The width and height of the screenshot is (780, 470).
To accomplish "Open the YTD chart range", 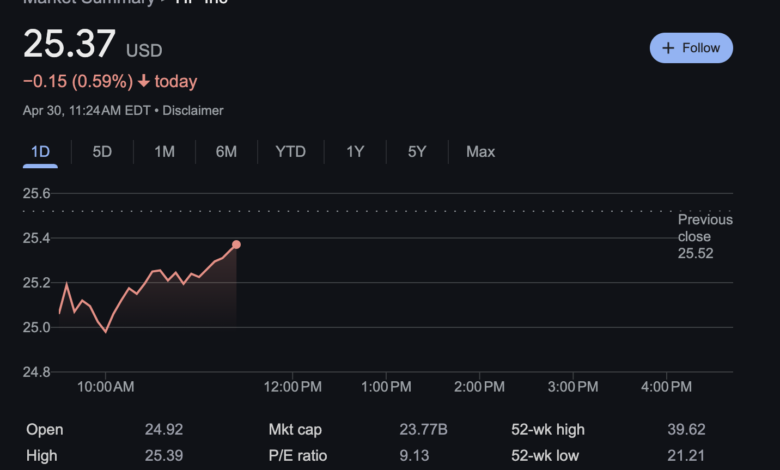I will [x=291, y=152].
